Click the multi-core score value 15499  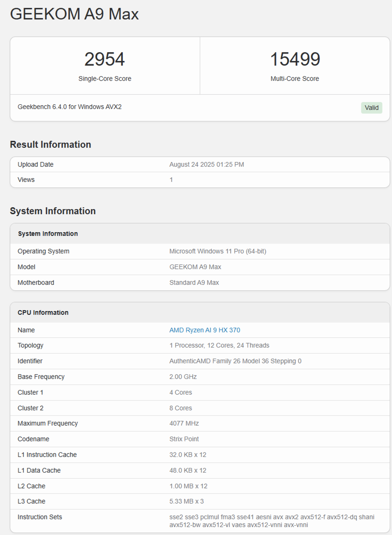[295, 59]
